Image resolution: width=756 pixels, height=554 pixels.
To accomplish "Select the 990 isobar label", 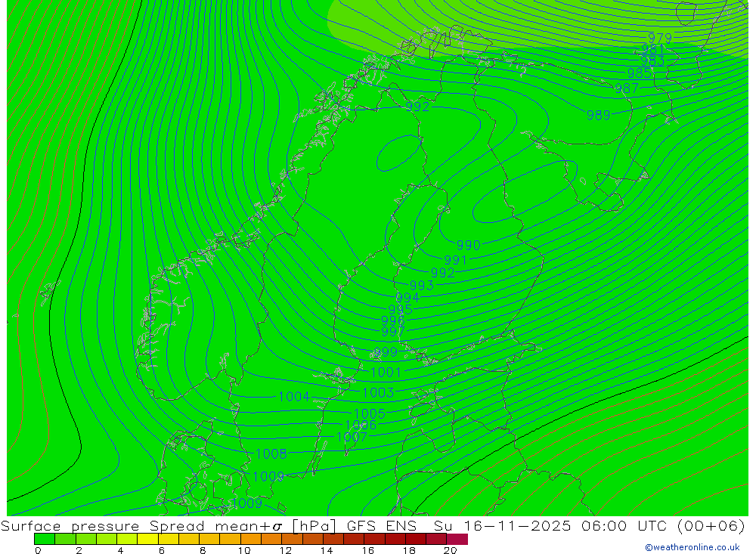I will click(469, 245).
